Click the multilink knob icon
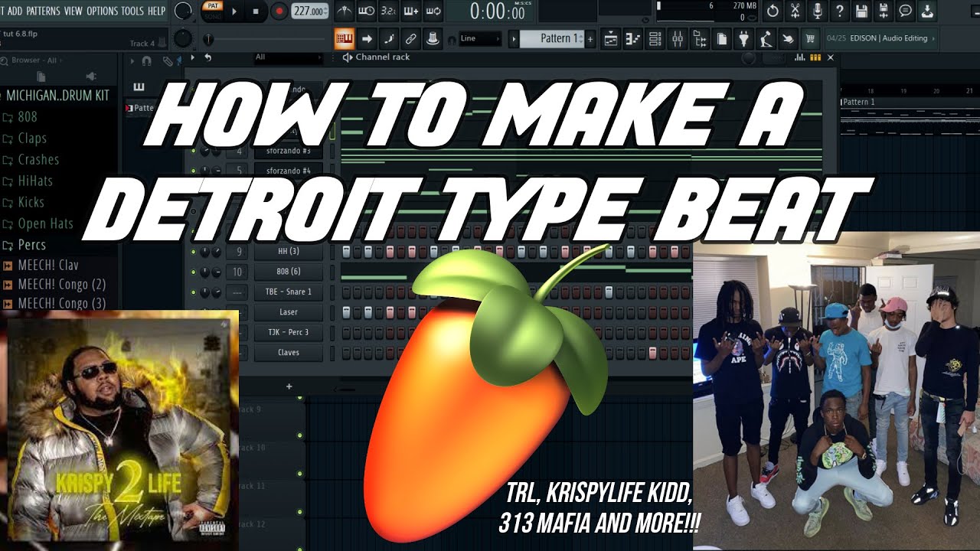Viewport: 980px width, 551px height. tap(433, 38)
